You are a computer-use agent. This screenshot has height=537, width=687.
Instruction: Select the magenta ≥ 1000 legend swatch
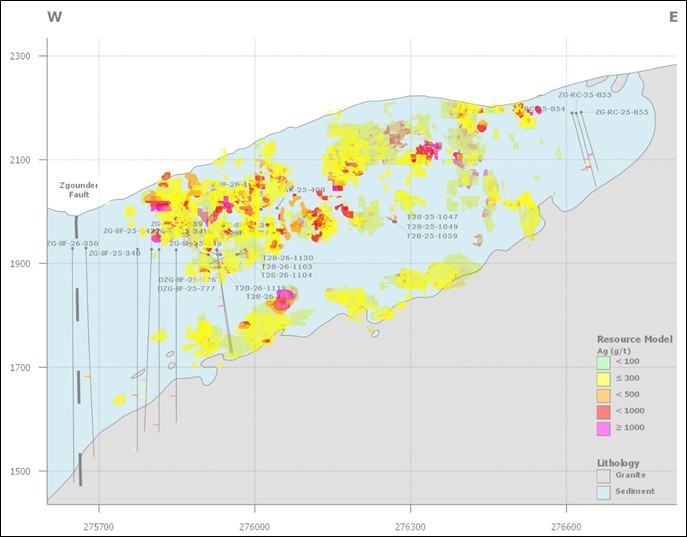click(x=602, y=428)
